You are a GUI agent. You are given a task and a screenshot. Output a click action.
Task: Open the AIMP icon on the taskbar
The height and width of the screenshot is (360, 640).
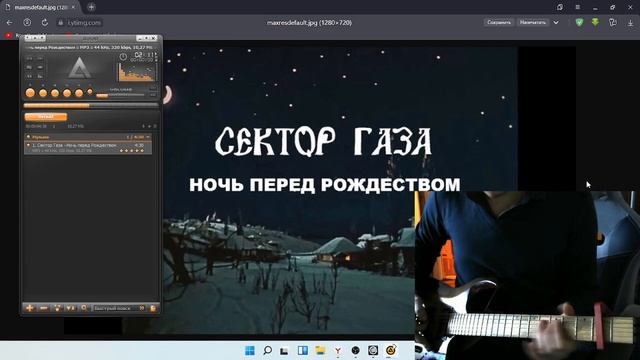(391, 350)
